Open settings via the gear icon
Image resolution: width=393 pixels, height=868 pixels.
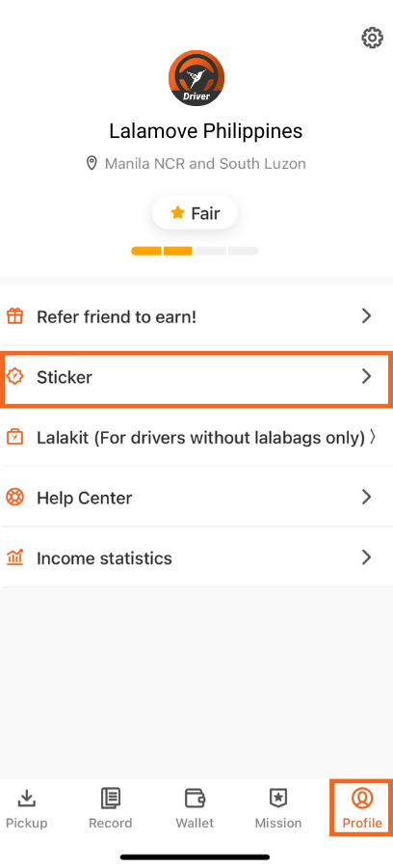(x=372, y=38)
